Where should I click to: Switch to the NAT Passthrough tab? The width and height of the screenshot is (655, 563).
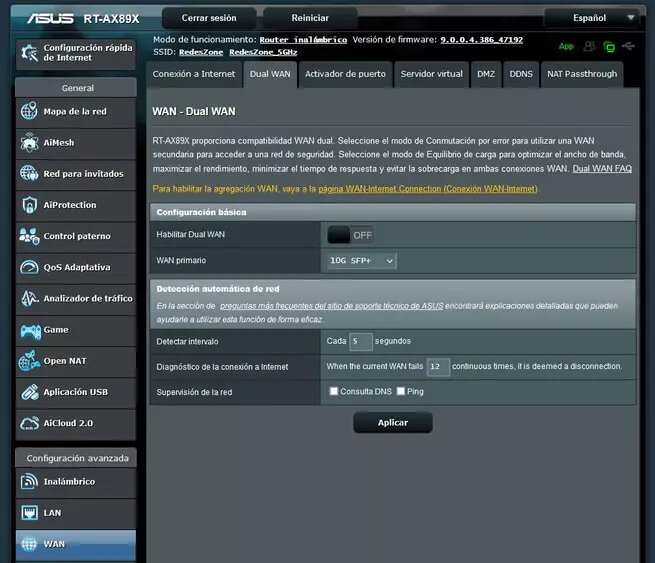pyautogui.click(x=582, y=74)
